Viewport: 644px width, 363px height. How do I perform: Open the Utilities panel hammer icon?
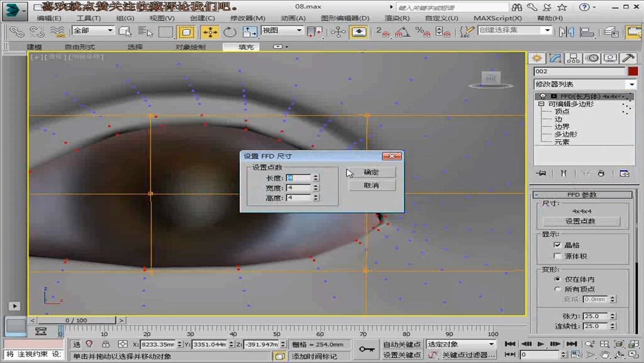coord(628,58)
